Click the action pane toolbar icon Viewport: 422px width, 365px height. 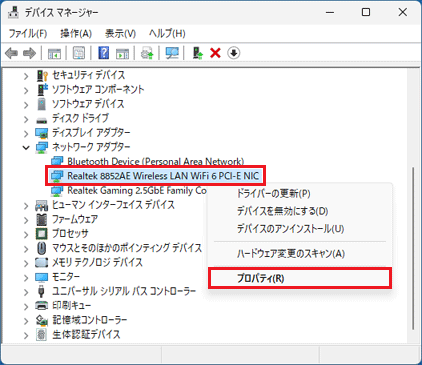coord(122,53)
